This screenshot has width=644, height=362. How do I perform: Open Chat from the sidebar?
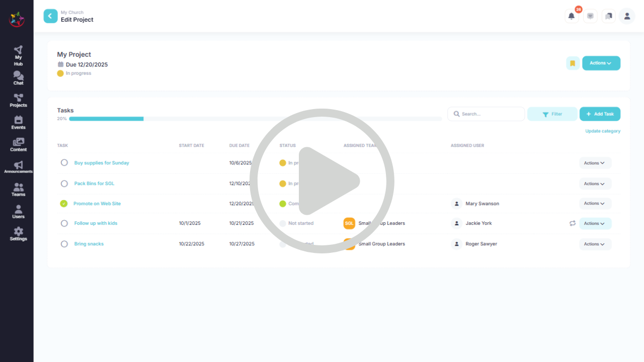pyautogui.click(x=18, y=78)
